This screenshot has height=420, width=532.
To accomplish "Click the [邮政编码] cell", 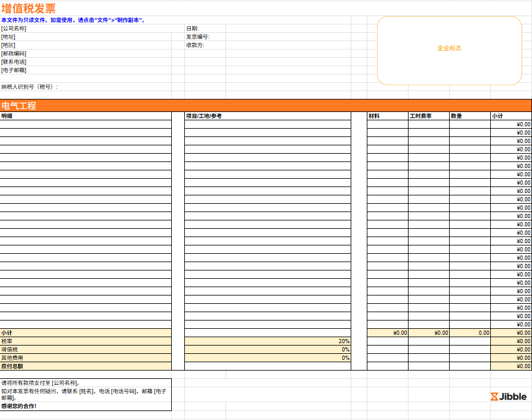I will (14, 54).
